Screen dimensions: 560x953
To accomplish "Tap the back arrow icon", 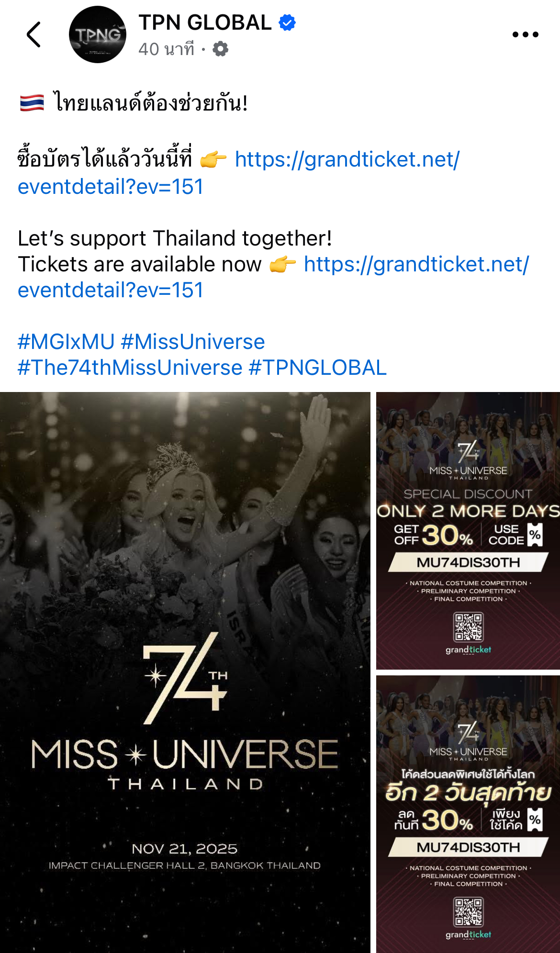I will point(34,34).
